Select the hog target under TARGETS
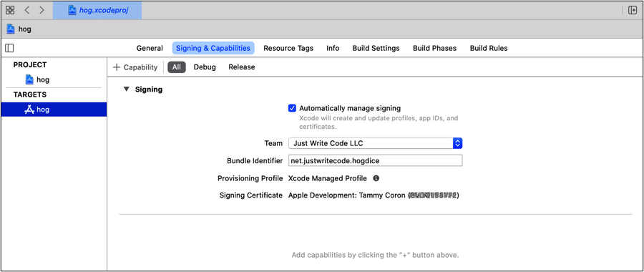Screen dimensions: 644x272 54,110
